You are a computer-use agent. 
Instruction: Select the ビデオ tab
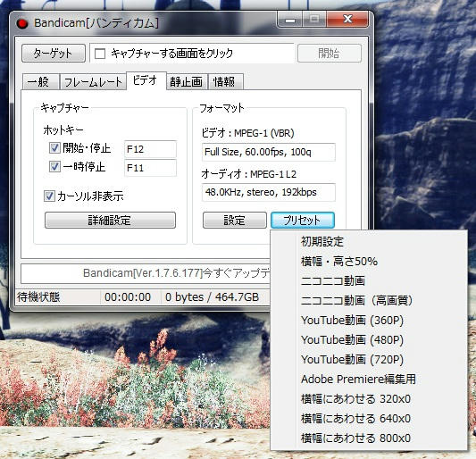[x=146, y=80]
